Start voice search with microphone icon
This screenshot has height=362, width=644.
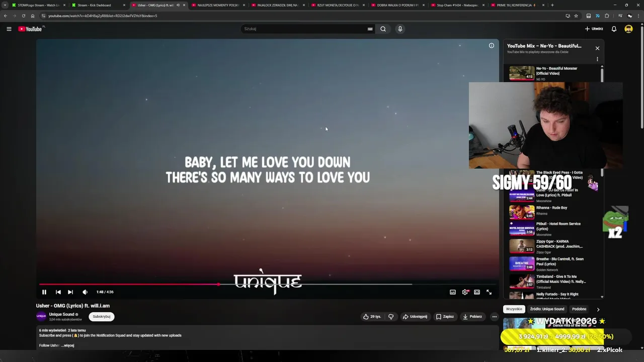pos(400,29)
